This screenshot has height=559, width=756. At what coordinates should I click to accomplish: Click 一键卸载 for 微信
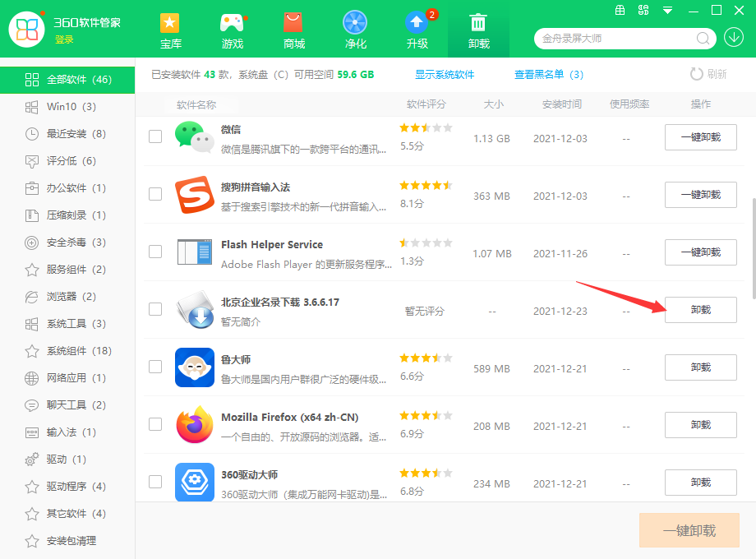coord(701,137)
